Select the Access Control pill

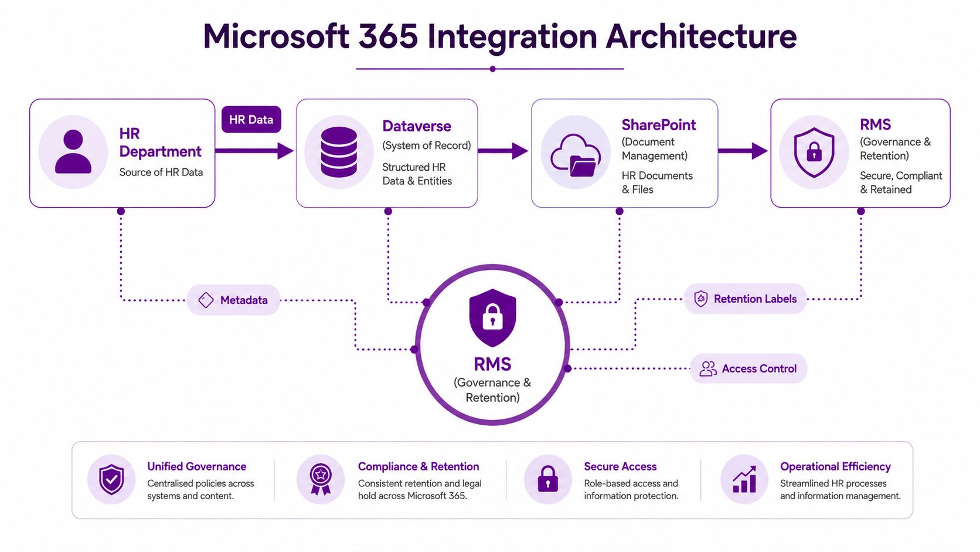click(x=748, y=368)
